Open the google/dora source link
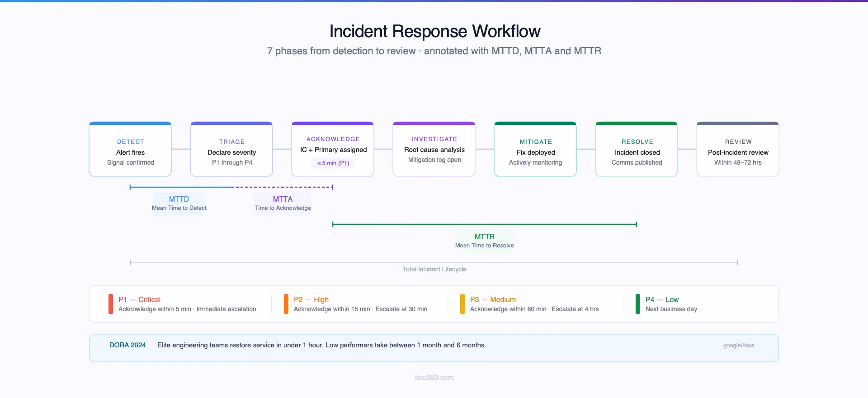868x398 pixels. (x=739, y=346)
